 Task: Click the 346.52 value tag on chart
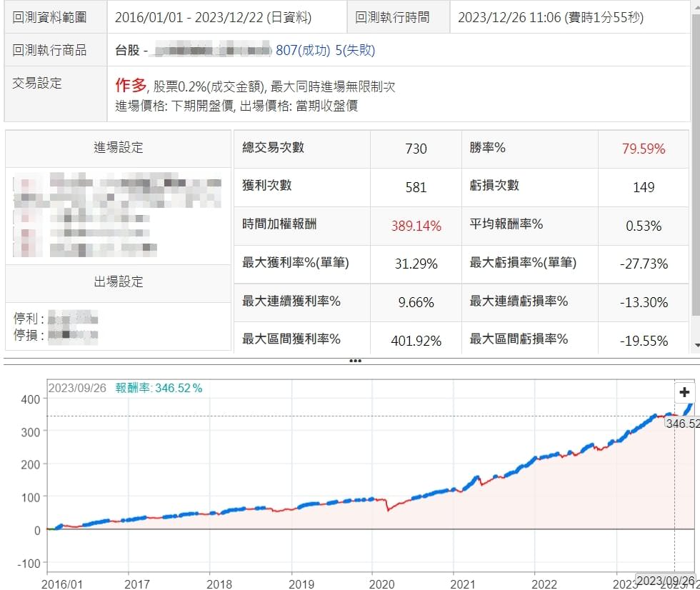(x=681, y=424)
